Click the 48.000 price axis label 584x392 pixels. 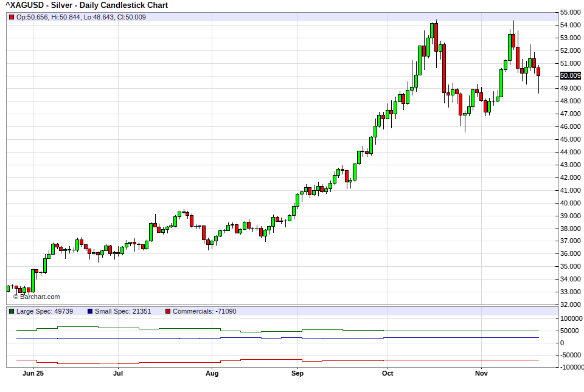click(x=570, y=101)
